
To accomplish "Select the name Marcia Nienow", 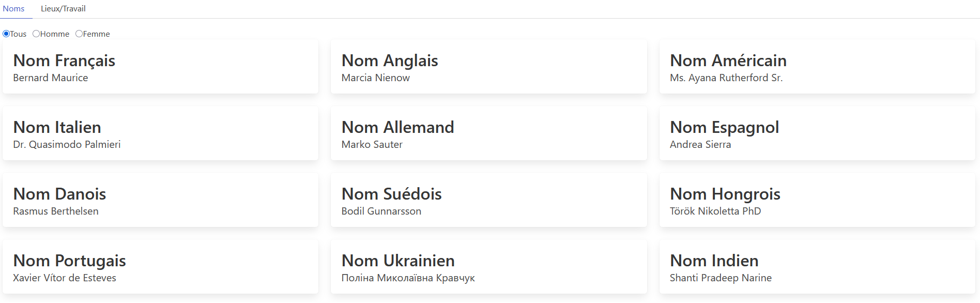I will click(376, 78).
